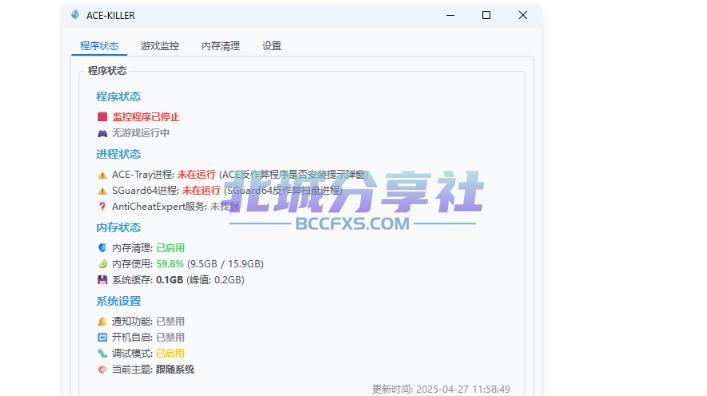Close the ACE-KILLER window
Screen dimensions: 707x396
pos(523,15)
